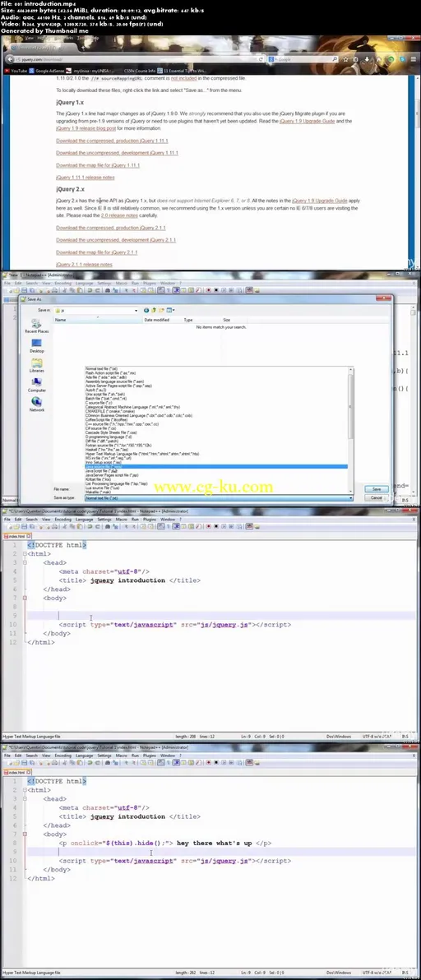Screen dimensions: 421x980
Task: Download the map file for jQuery 1.11.1
Action: click(x=98, y=165)
